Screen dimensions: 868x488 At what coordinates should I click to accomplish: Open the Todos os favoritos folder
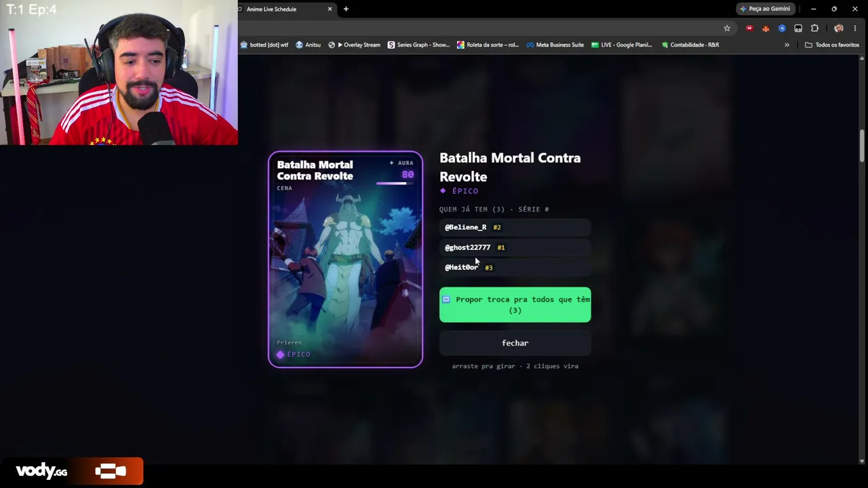pos(832,45)
